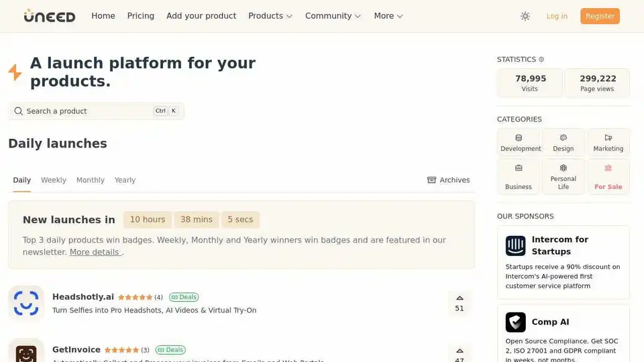This screenshot has width=644, height=362.
Task: Open the Intercom for Startups sponsor title
Action: pos(559,245)
